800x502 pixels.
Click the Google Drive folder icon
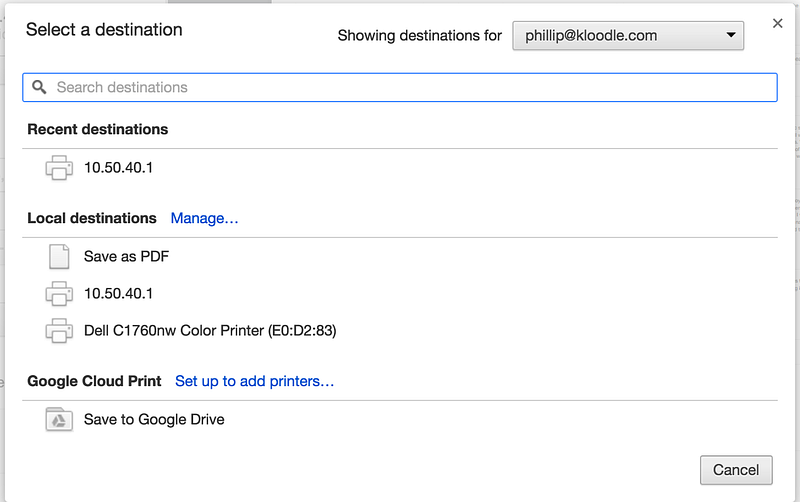pyautogui.click(x=59, y=420)
